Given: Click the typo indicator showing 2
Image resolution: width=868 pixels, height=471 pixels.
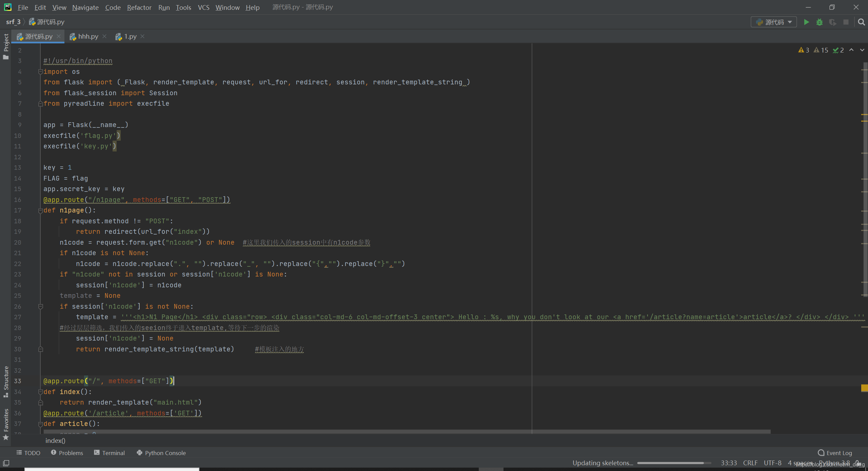Looking at the screenshot, I should [839, 50].
